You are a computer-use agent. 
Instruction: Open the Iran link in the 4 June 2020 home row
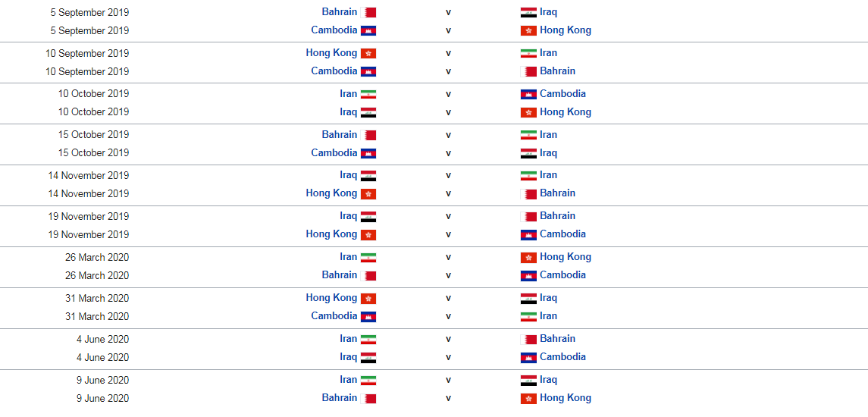coord(348,339)
